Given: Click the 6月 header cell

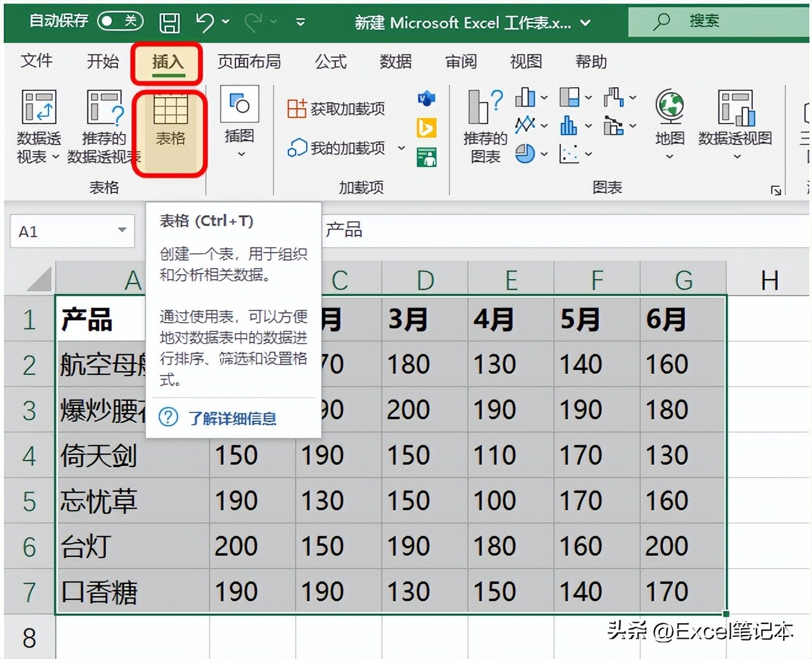Looking at the screenshot, I should pos(683,318).
